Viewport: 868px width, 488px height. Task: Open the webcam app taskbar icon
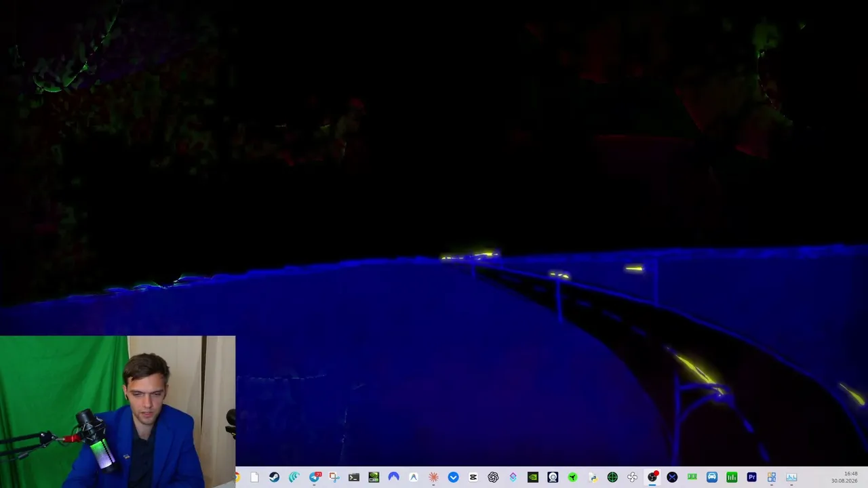tap(553, 477)
